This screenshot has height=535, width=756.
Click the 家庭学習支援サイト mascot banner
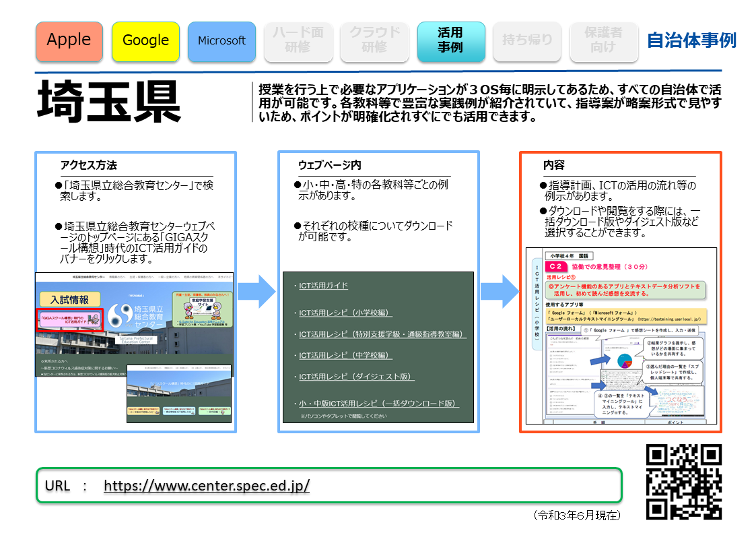pyautogui.click(x=202, y=309)
